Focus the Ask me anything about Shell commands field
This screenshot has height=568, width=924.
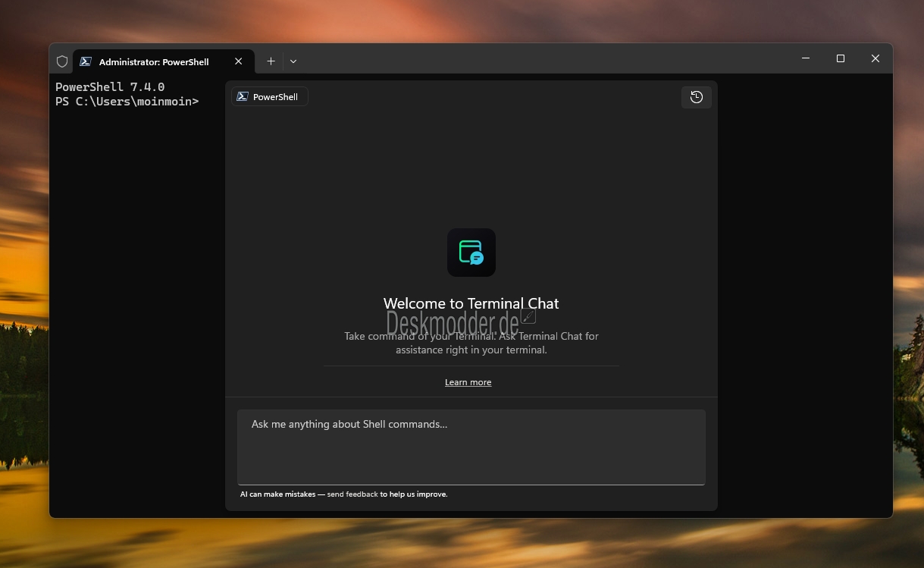[x=471, y=447]
